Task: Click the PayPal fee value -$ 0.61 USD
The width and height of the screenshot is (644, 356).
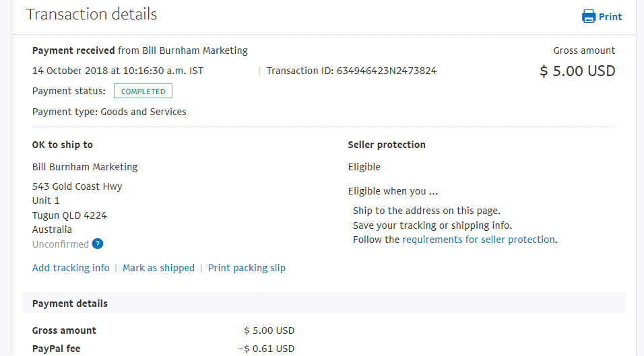Action: coord(267,349)
